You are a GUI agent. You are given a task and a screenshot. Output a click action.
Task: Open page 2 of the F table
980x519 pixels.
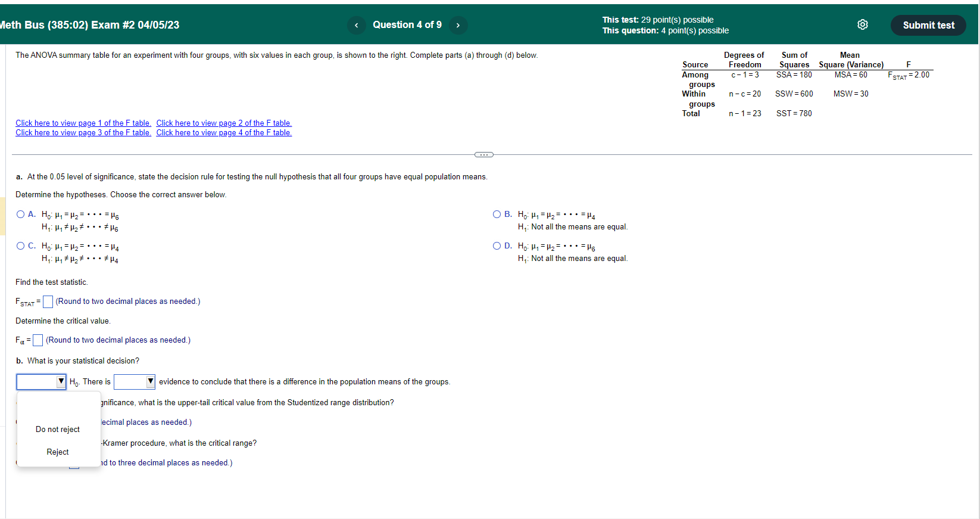[x=224, y=123]
